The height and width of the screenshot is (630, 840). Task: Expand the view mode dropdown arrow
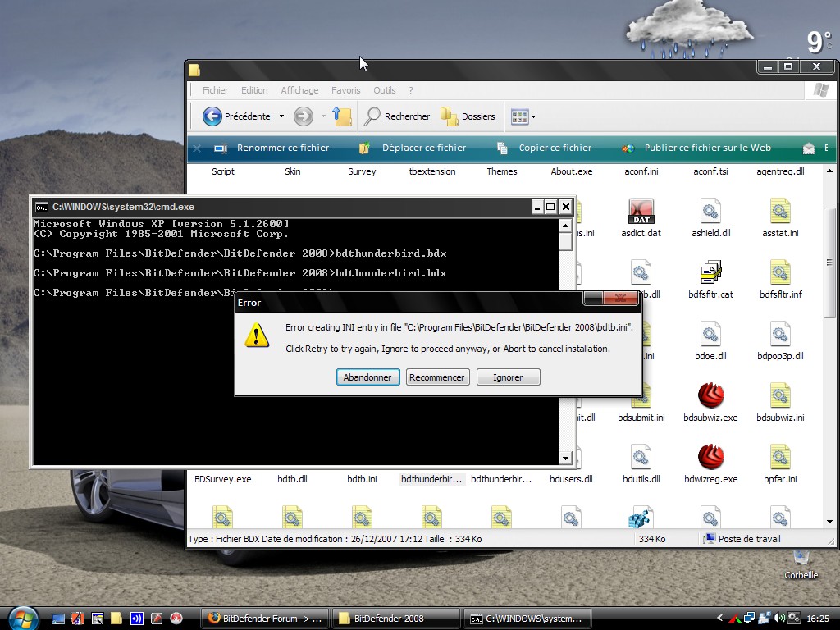point(533,116)
